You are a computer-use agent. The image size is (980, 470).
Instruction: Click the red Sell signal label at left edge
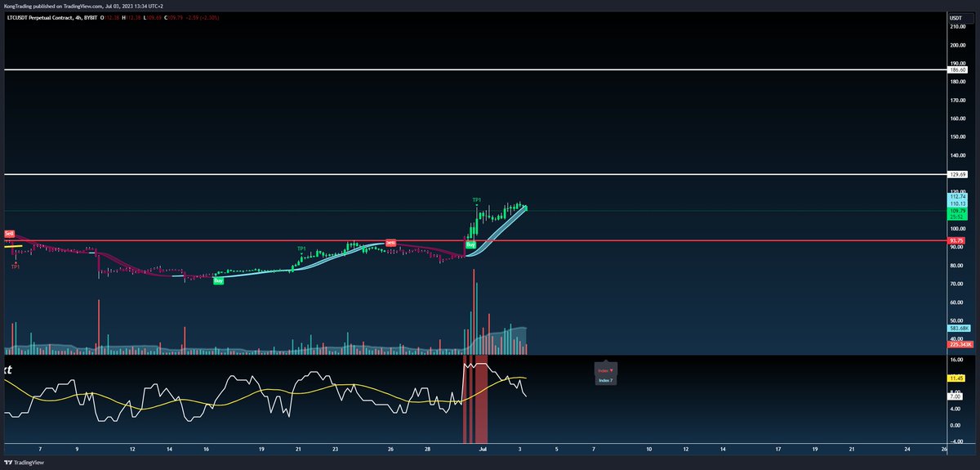(x=10, y=234)
